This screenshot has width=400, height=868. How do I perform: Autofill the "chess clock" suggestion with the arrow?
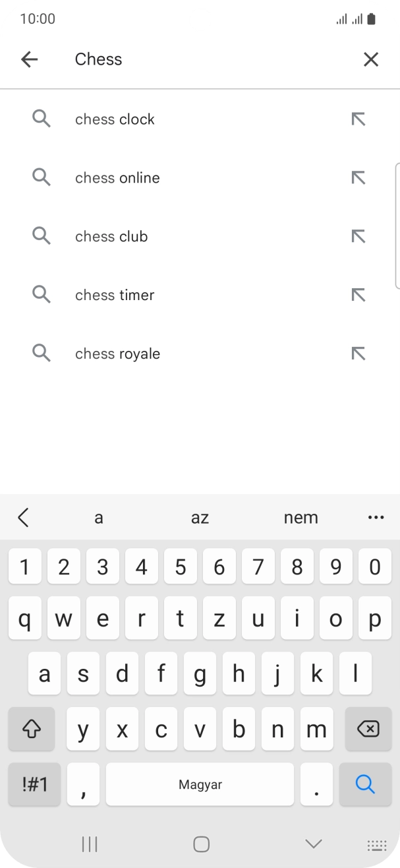coord(358,119)
